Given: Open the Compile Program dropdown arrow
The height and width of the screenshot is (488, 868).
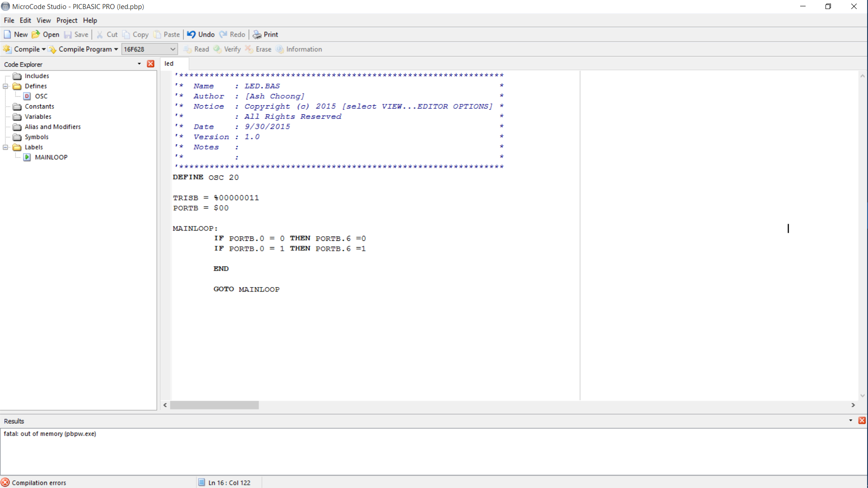Looking at the screenshot, I should [x=116, y=49].
